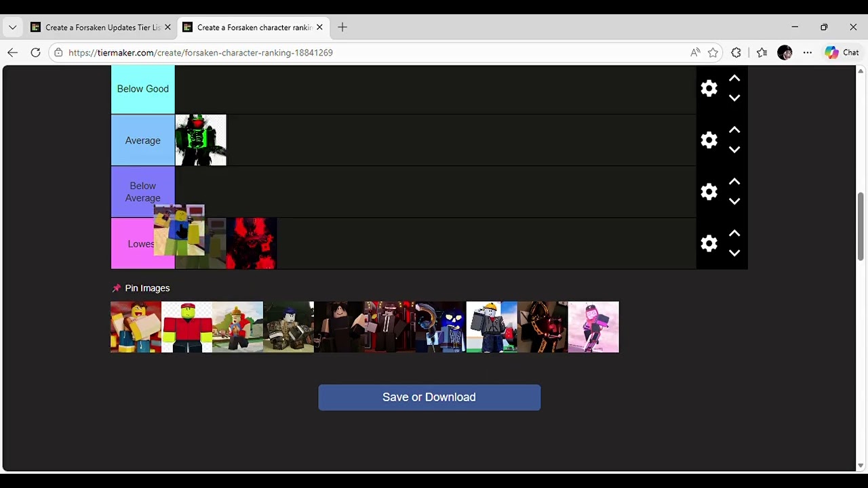868x488 pixels.
Task: Pick camouflage soldier character thumbnail
Action: (288, 327)
